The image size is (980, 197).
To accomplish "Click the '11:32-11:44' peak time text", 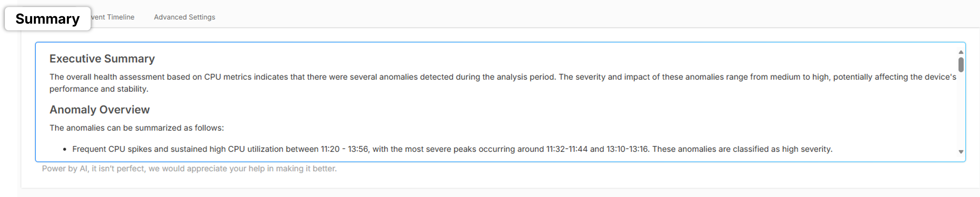I will coord(567,149).
